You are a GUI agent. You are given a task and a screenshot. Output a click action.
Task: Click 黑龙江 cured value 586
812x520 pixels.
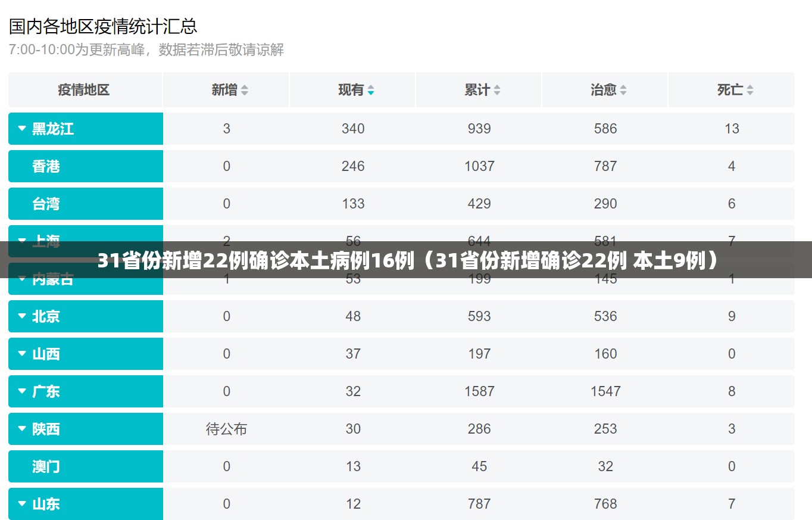click(x=605, y=129)
